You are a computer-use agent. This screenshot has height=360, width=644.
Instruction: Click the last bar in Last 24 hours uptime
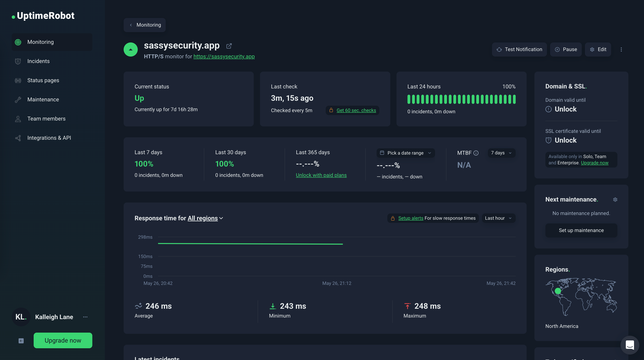click(514, 99)
